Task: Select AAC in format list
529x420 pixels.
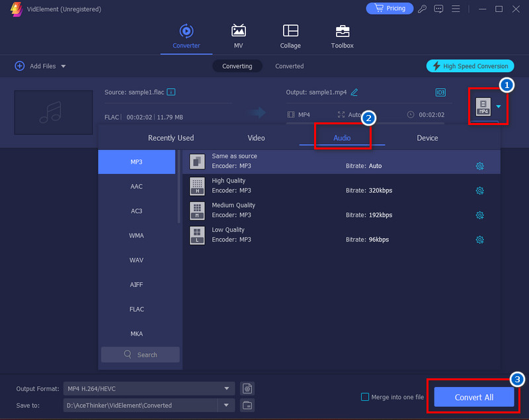Action: click(137, 187)
